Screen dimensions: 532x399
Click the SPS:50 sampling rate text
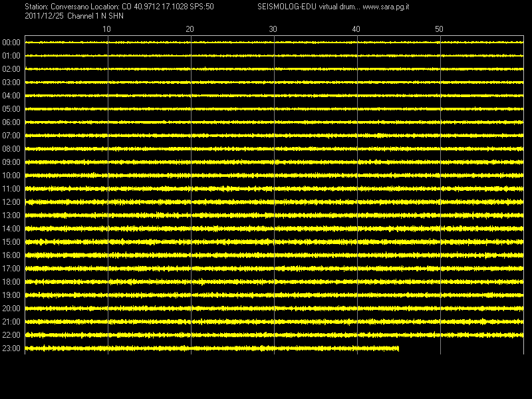tap(202, 7)
